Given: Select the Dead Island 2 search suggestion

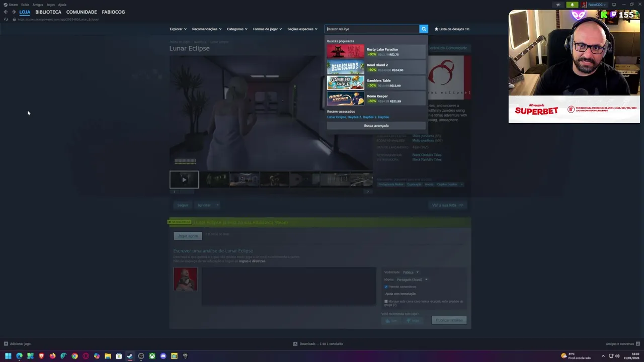Looking at the screenshot, I should point(376,67).
